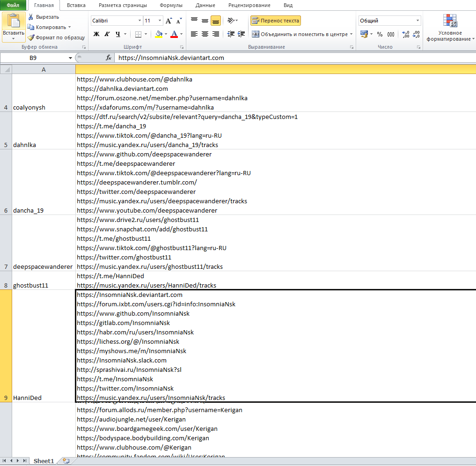Open font color dropdown arrow
The height and width of the screenshot is (466, 476).
point(181,34)
